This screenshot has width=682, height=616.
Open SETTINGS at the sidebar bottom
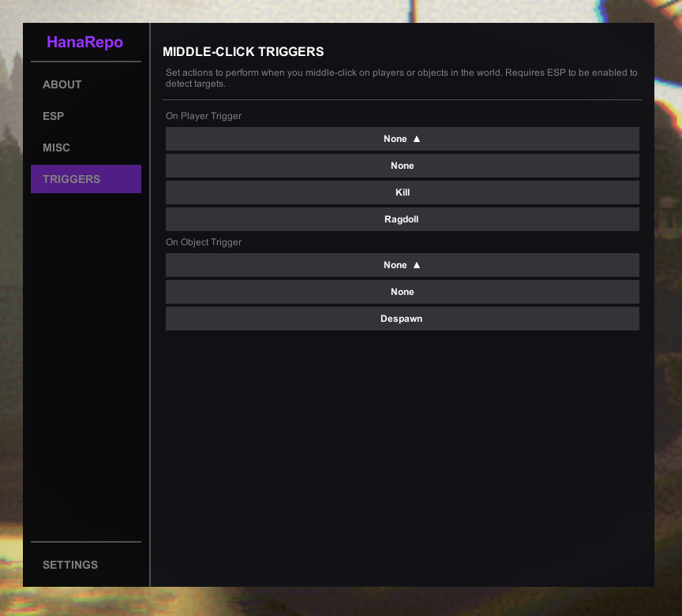pos(86,565)
